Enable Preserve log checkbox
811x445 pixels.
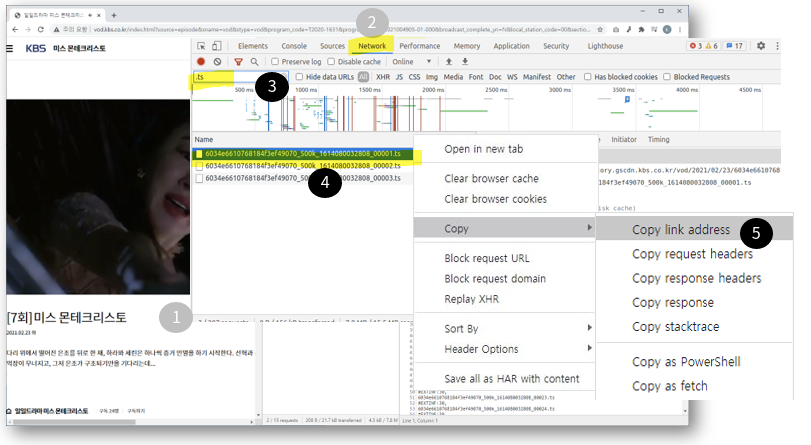275,62
